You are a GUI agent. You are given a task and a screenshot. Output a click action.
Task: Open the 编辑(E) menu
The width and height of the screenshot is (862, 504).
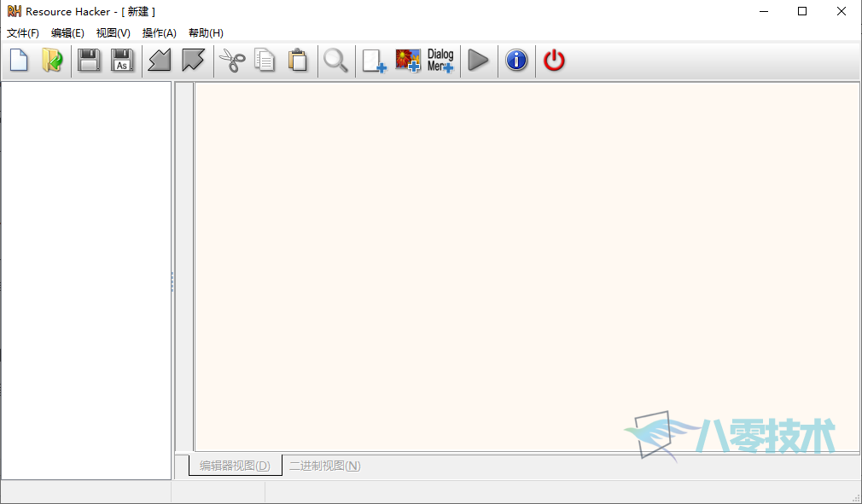[x=67, y=33]
